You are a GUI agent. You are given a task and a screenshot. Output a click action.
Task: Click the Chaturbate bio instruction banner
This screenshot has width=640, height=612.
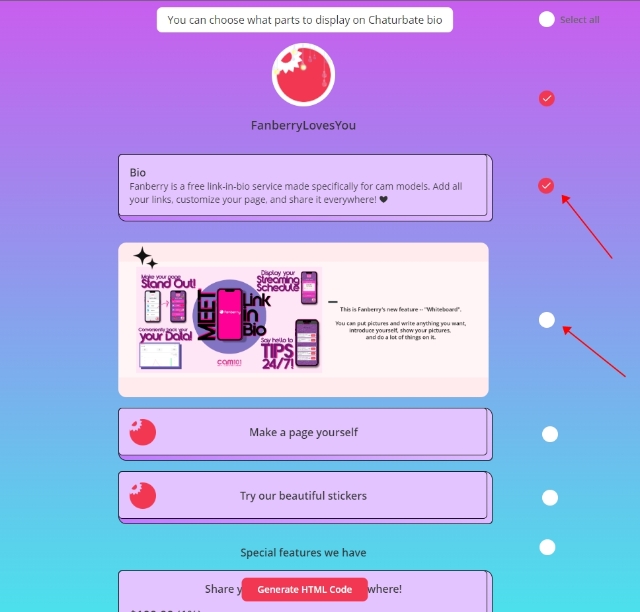pyautogui.click(x=304, y=19)
